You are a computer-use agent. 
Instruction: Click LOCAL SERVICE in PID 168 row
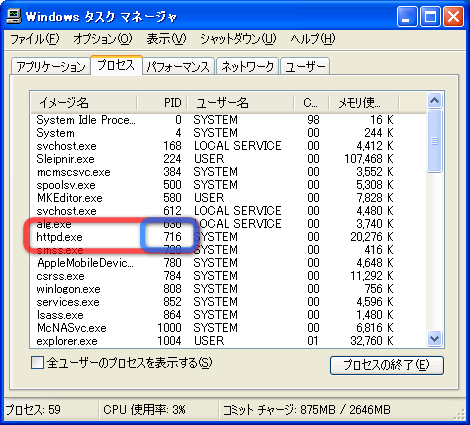coord(238,146)
